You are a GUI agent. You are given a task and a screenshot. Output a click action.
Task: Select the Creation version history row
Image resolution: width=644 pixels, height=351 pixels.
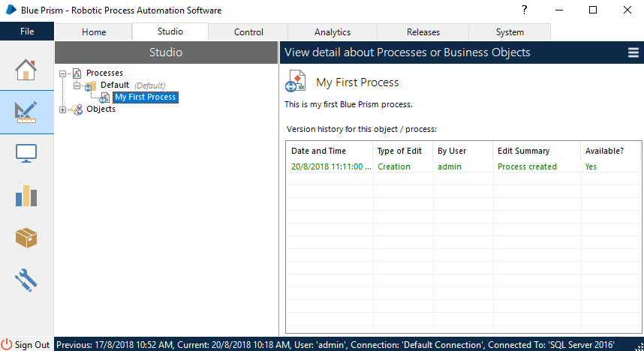(394, 166)
